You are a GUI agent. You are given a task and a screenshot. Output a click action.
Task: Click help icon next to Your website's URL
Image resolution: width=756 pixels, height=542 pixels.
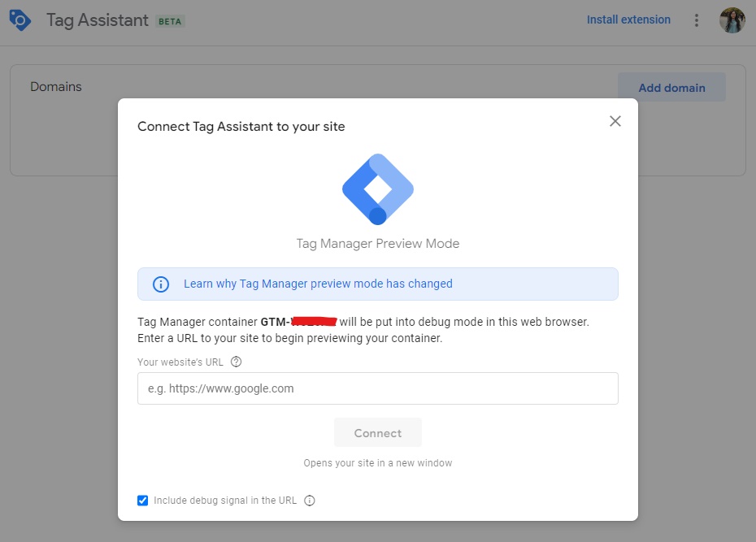(236, 362)
